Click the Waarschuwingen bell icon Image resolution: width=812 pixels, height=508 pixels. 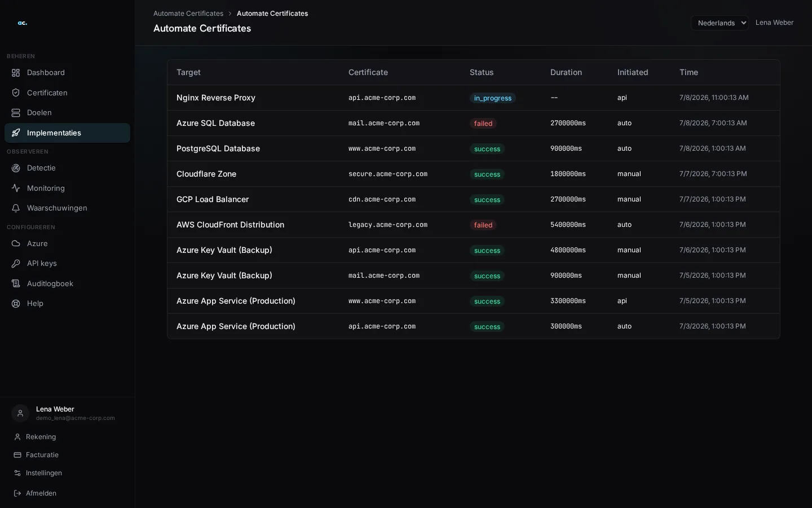[16, 208]
